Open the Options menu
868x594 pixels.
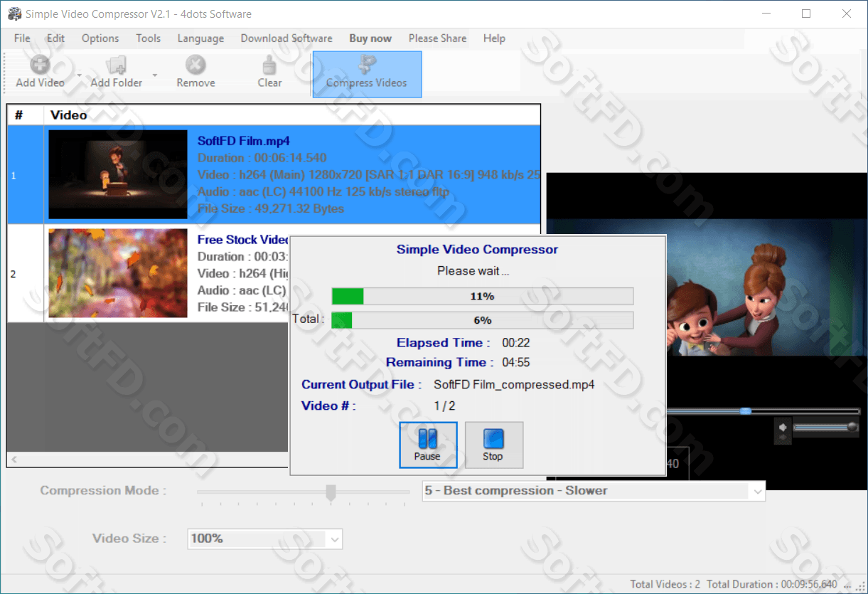tap(100, 38)
